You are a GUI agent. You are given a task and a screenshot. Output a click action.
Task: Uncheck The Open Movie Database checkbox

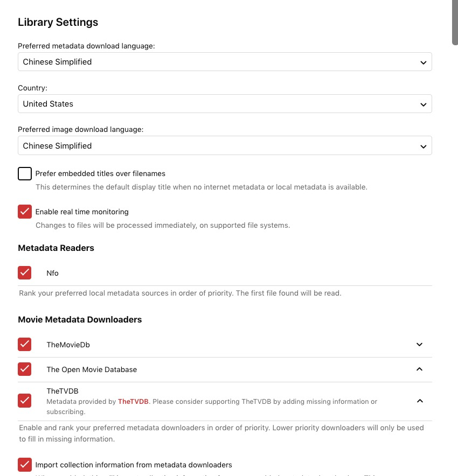pyautogui.click(x=25, y=369)
